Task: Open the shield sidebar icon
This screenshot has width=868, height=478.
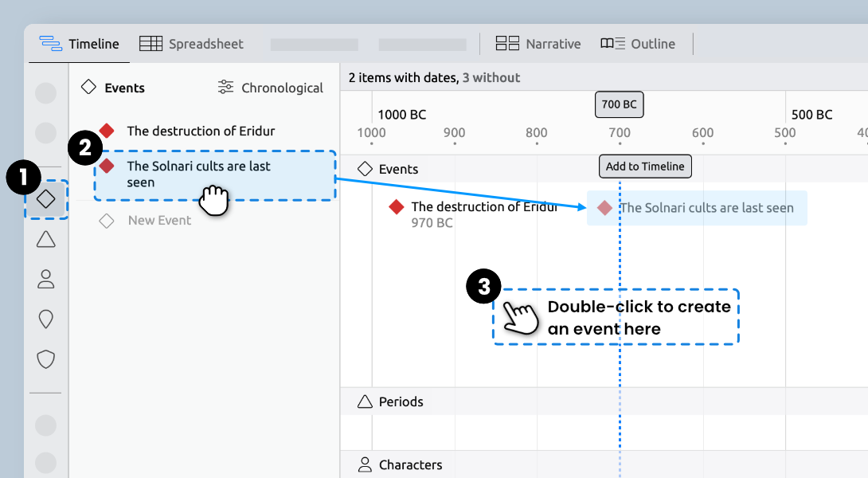Action: point(46,359)
